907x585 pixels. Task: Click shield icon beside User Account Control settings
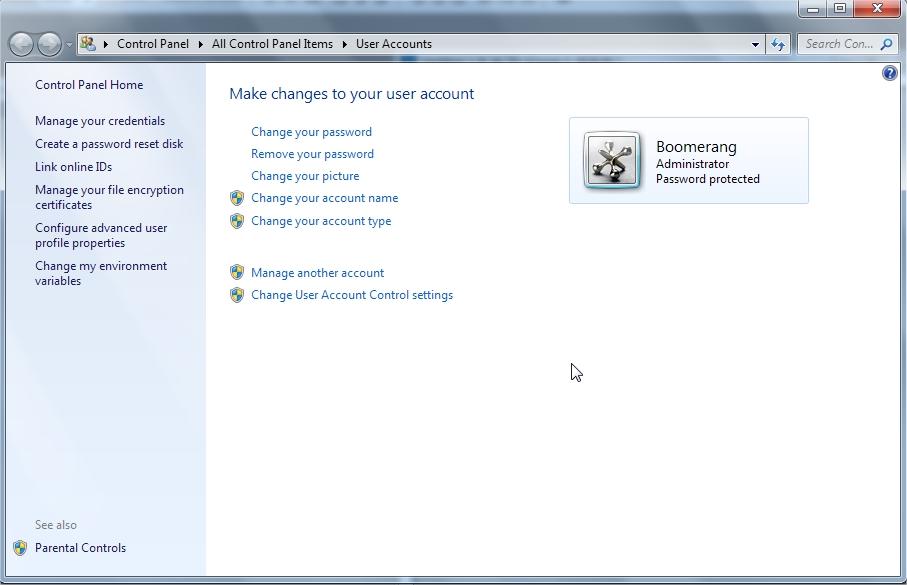pos(237,295)
